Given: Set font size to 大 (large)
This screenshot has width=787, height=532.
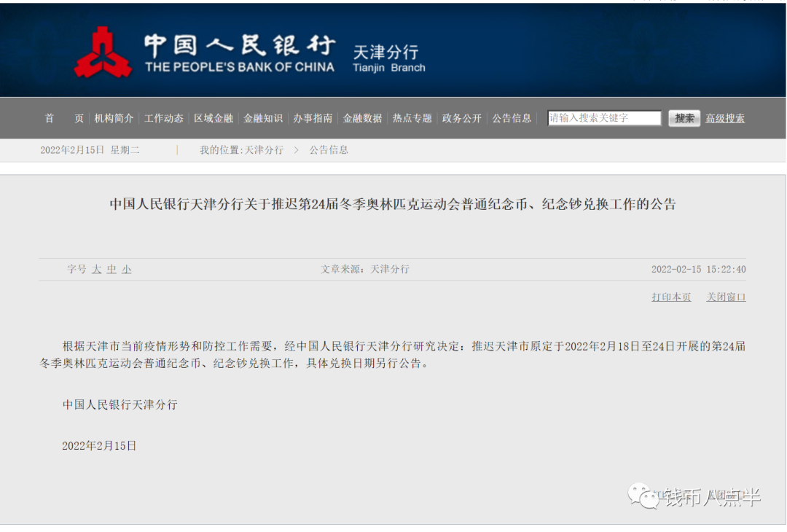Looking at the screenshot, I should click(x=97, y=270).
